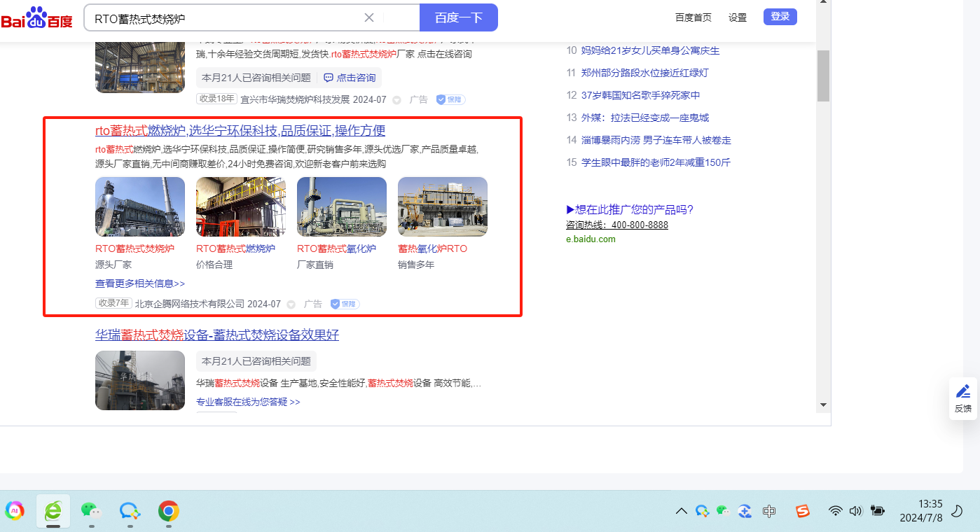Expand dropdown arrow beside 宜兴市华瑞焚烧炉科技发展 2024-07
Screen dimensions: 980x532
[x=396, y=100]
